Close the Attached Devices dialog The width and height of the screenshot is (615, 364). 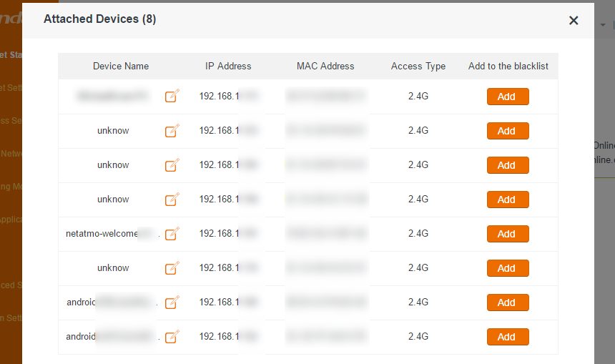[x=574, y=21]
